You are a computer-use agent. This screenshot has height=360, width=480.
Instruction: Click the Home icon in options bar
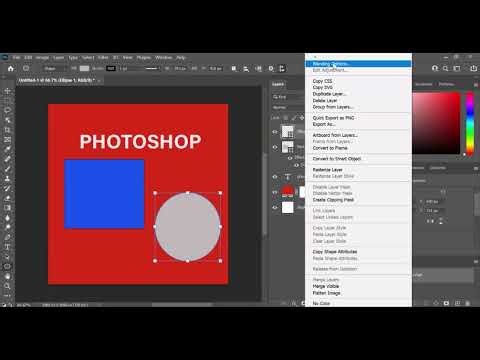[x=11, y=68]
